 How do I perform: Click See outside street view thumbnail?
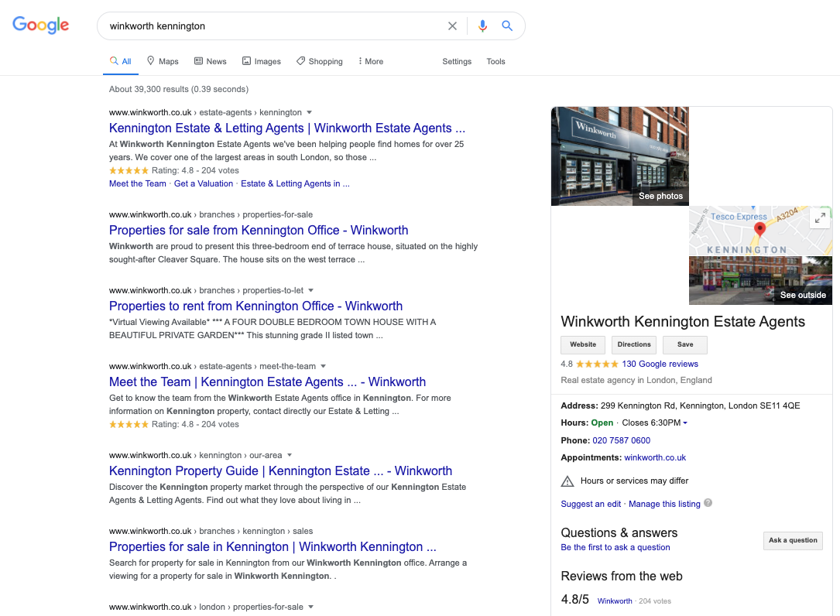pos(760,281)
